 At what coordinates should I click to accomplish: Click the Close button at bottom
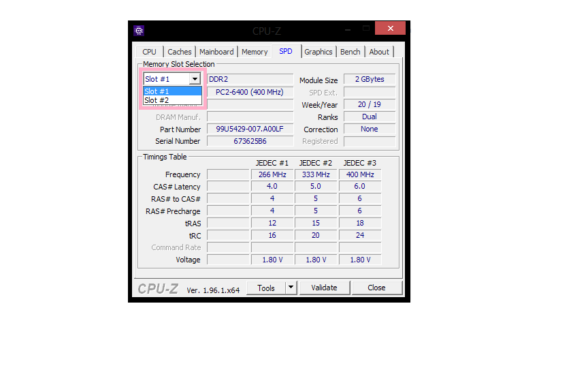pyautogui.click(x=376, y=288)
